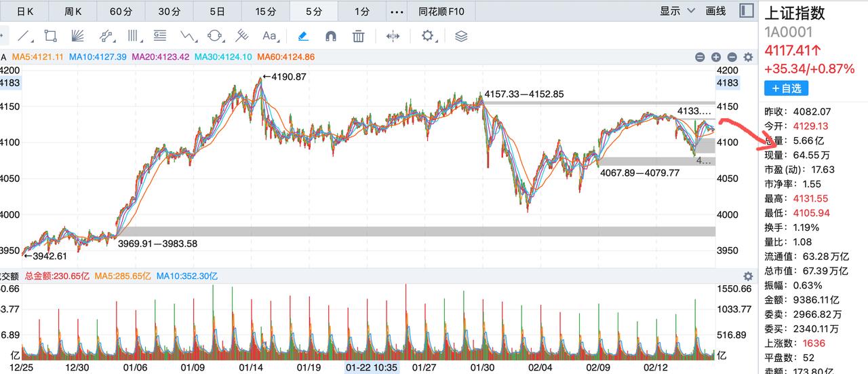Open volume panel settings gear
The image size is (868, 374).
[x=748, y=276]
